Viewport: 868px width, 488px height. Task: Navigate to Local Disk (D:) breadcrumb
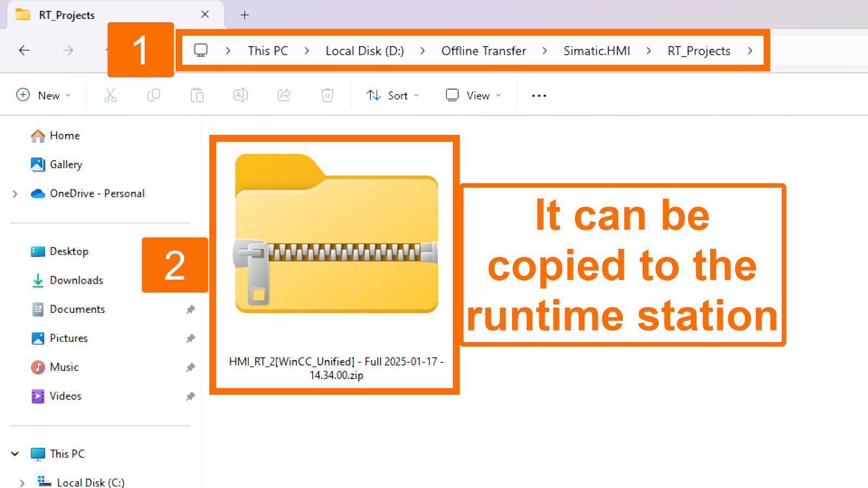point(365,50)
